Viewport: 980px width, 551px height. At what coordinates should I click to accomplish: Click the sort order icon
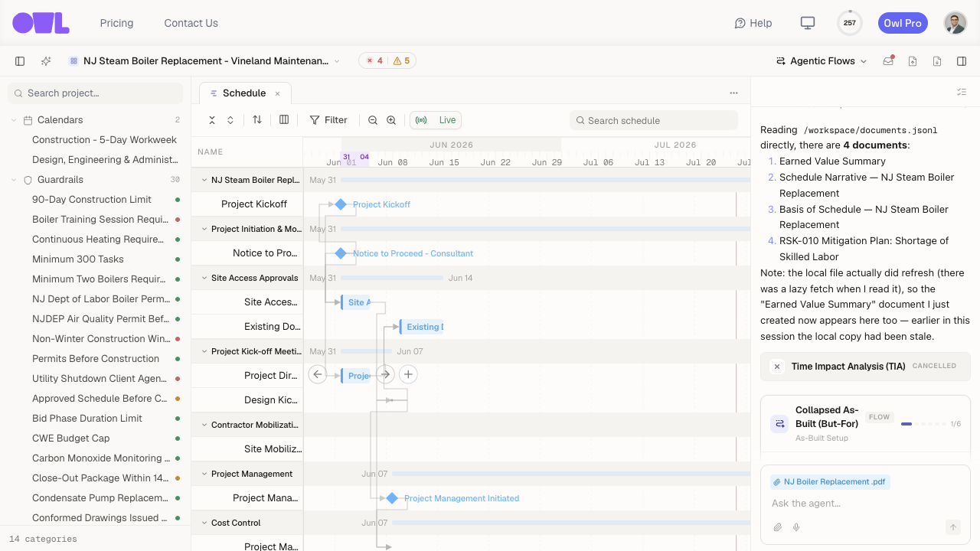click(257, 120)
